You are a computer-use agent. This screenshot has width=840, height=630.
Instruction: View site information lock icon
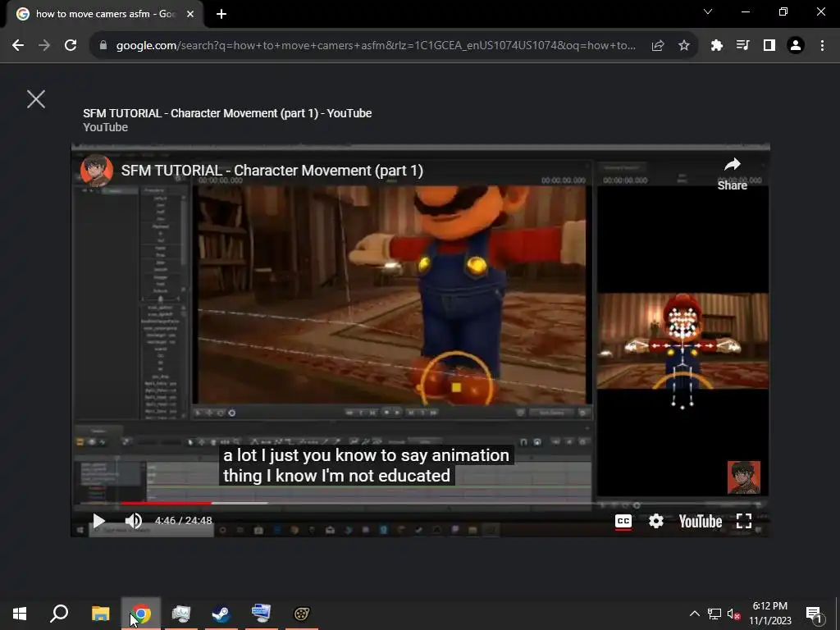click(x=103, y=46)
